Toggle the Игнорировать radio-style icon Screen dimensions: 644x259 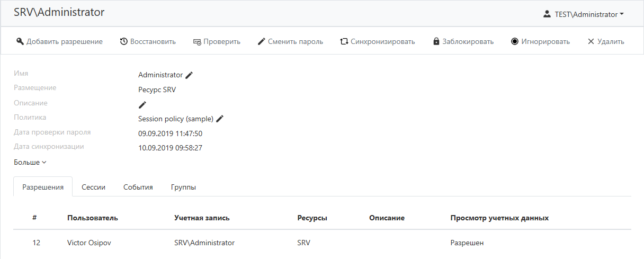coord(515,41)
